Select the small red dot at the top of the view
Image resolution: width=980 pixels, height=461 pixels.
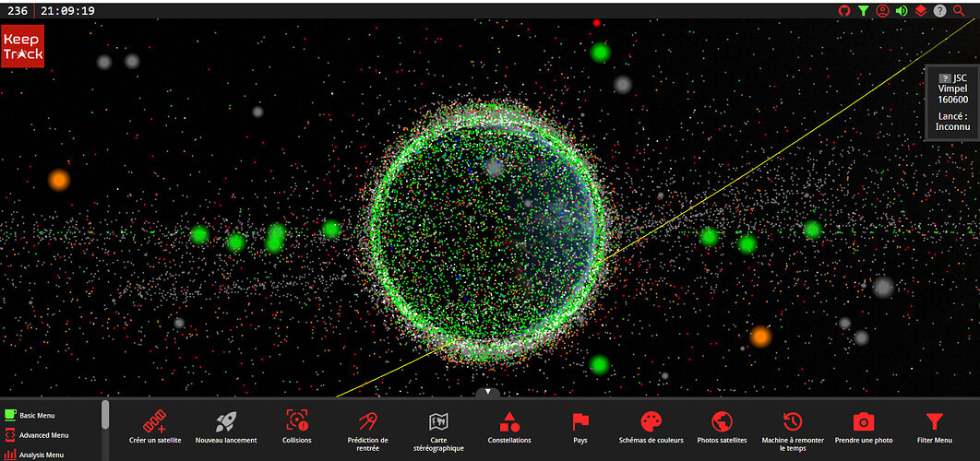(x=597, y=23)
